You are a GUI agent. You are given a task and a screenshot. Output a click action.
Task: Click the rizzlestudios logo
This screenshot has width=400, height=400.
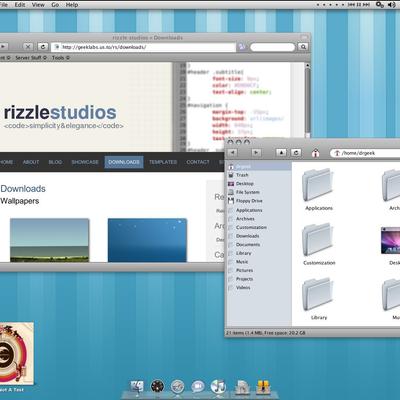(61, 113)
